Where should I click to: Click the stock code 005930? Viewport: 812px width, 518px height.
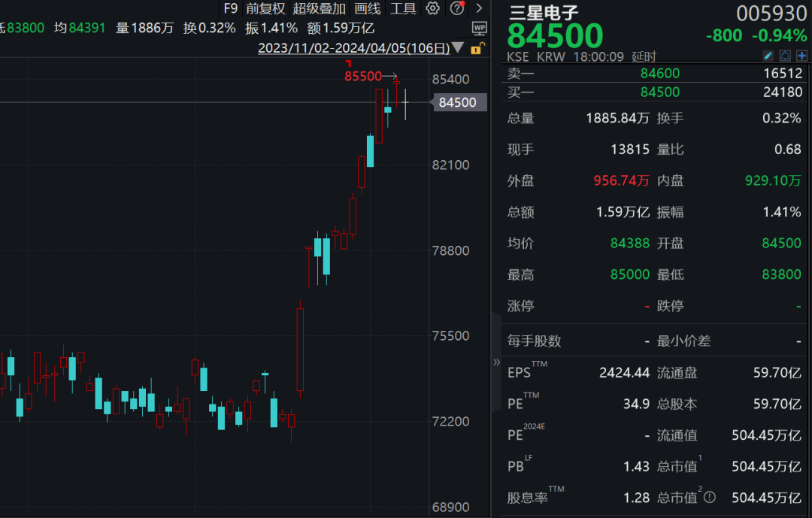pyautogui.click(x=771, y=14)
